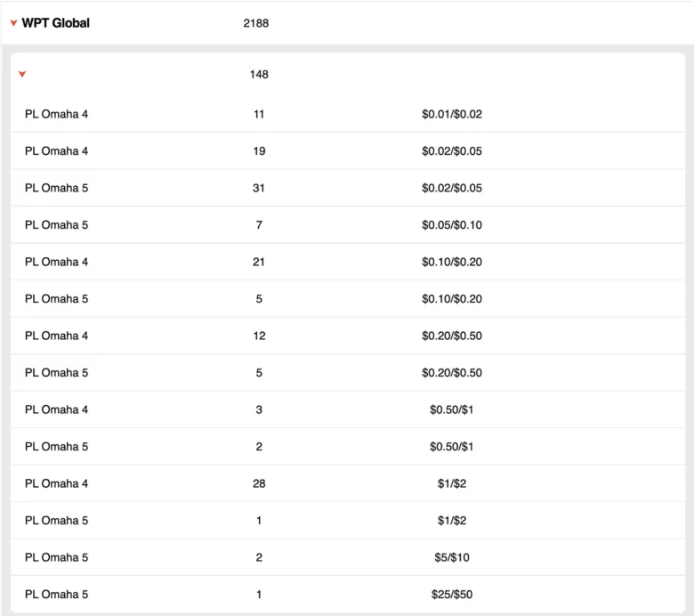694x616 pixels.
Task: Click the WPT Global header label
Action: (x=55, y=23)
